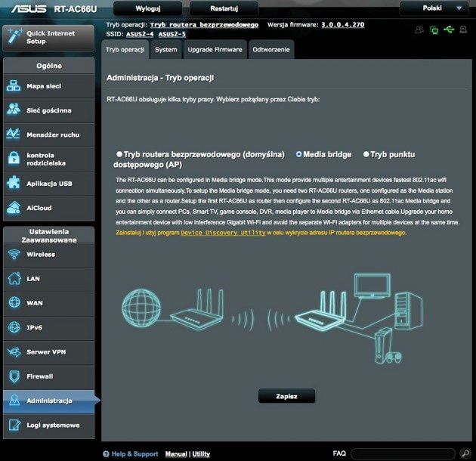Open the Utility link in footer
This screenshot has width=476, height=461.
(201, 454)
